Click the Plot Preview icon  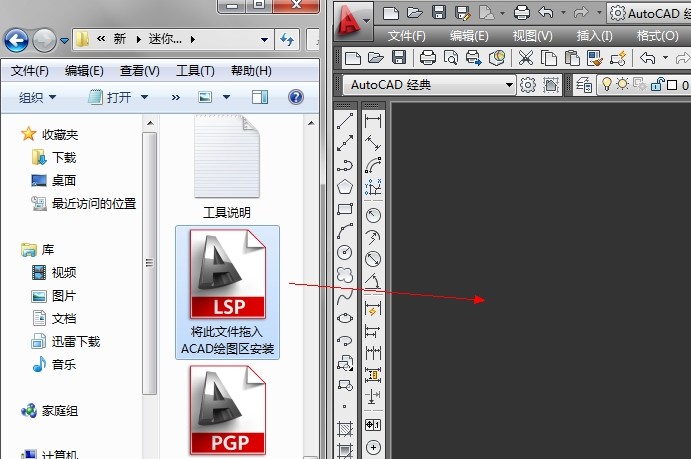tap(450, 58)
